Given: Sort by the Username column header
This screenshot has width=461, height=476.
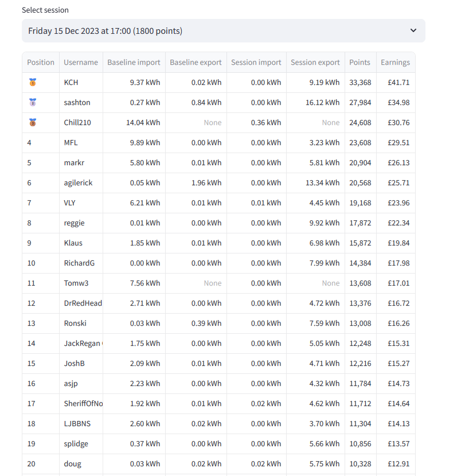Looking at the screenshot, I should (x=81, y=63).
